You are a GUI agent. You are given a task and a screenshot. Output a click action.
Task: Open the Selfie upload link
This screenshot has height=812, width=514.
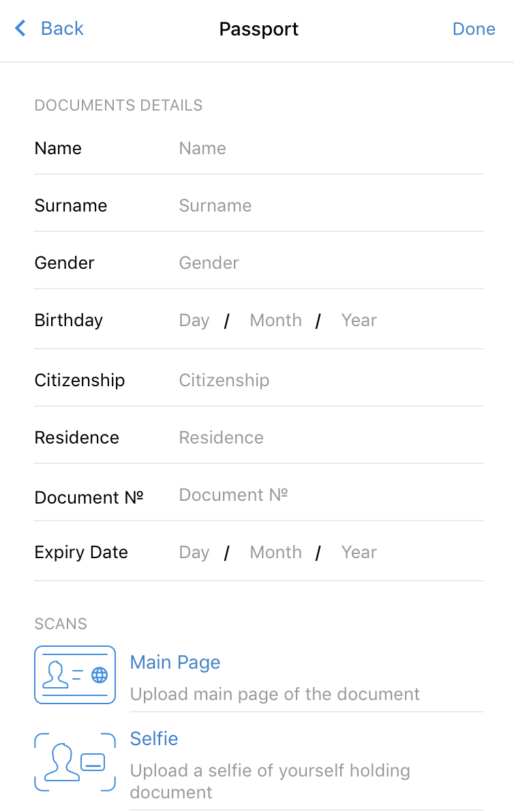click(154, 738)
